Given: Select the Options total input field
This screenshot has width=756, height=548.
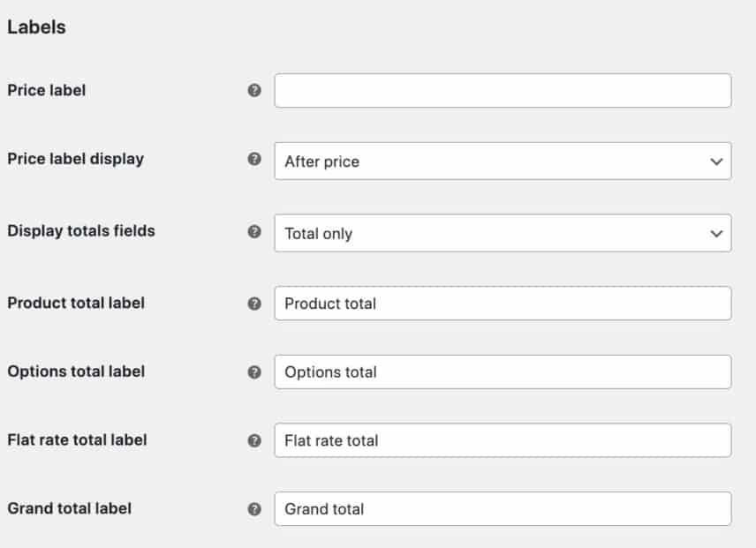Looking at the screenshot, I should click(x=503, y=372).
